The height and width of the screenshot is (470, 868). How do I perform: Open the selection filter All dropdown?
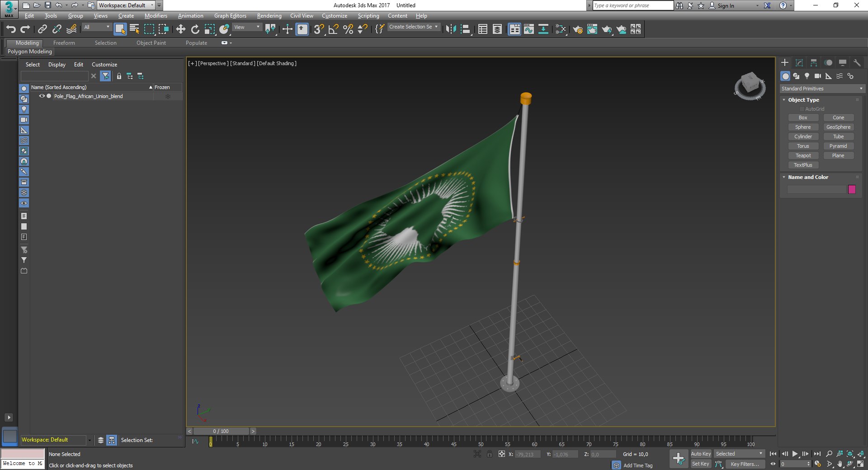point(97,27)
